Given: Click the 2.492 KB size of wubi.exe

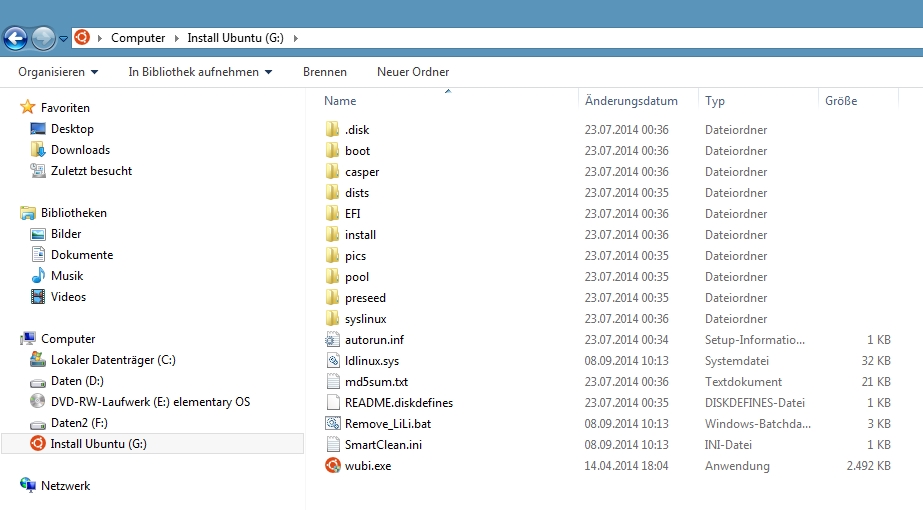Looking at the screenshot, I should point(868,465).
